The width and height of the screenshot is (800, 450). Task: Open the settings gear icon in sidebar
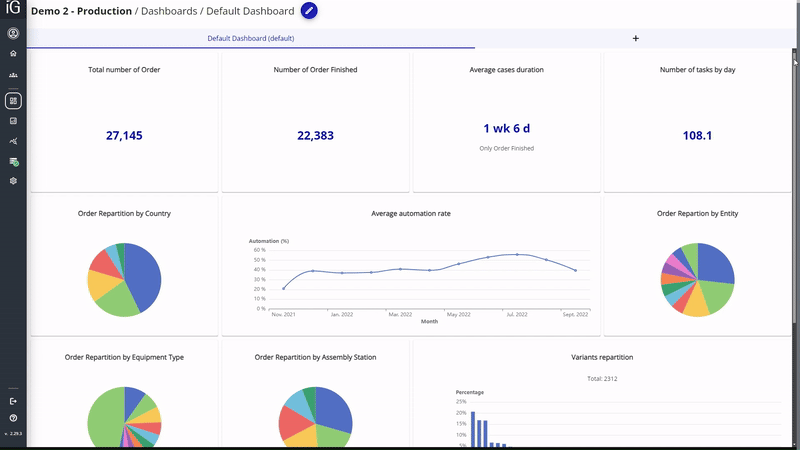click(x=13, y=181)
